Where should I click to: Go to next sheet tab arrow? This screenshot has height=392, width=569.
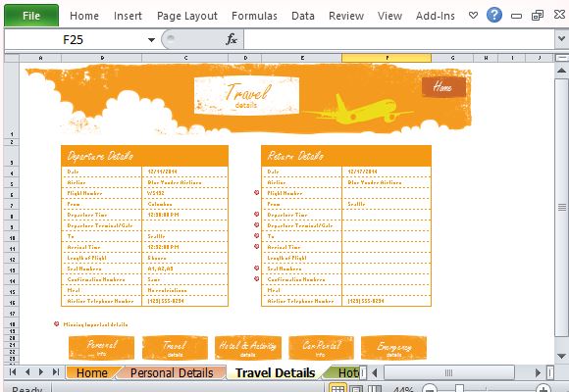coord(41,372)
